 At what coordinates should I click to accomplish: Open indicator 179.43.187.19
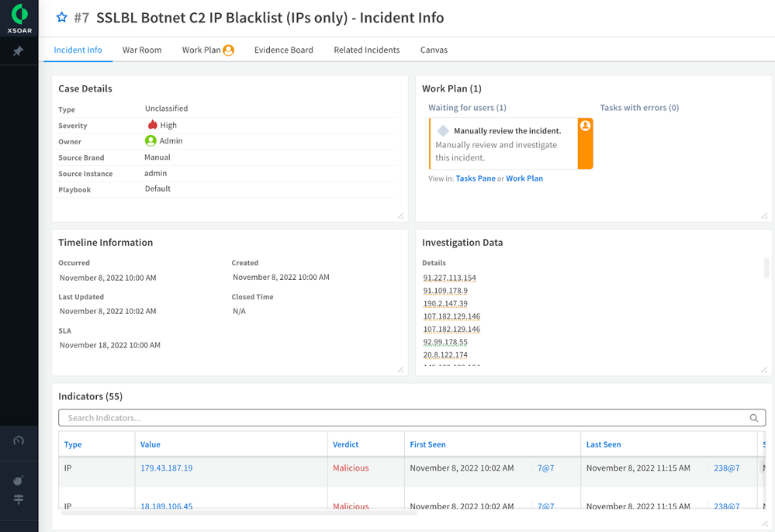(x=166, y=468)
